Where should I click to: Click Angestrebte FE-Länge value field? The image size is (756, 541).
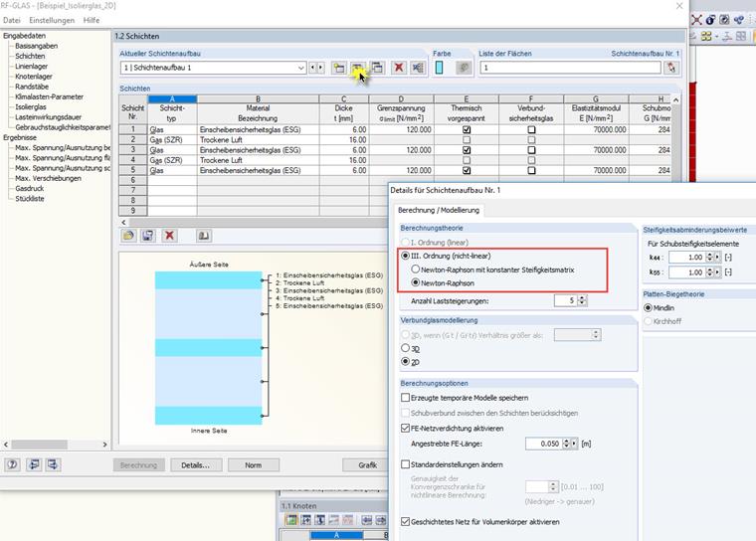click(544, 444)
